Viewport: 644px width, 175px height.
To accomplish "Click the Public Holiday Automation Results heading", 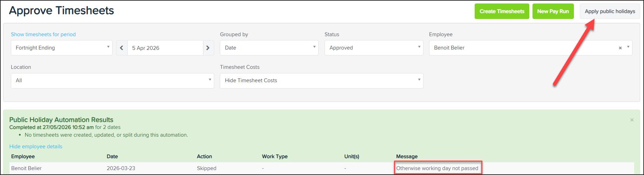I will (61, 120).
